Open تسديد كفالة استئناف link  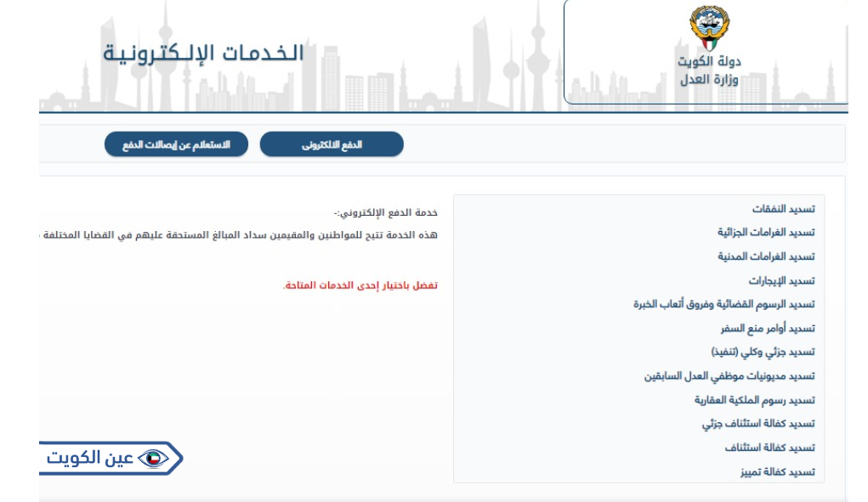(770, 447)
